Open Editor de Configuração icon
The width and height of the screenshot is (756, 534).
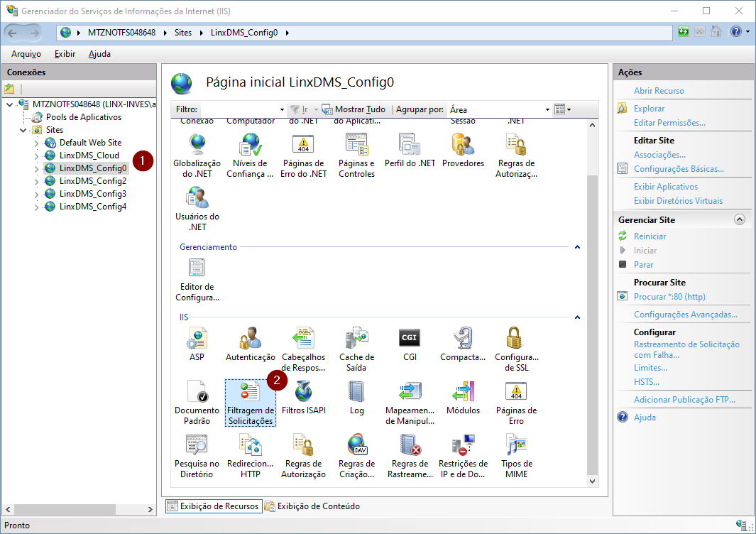click(x=197, y=280)
